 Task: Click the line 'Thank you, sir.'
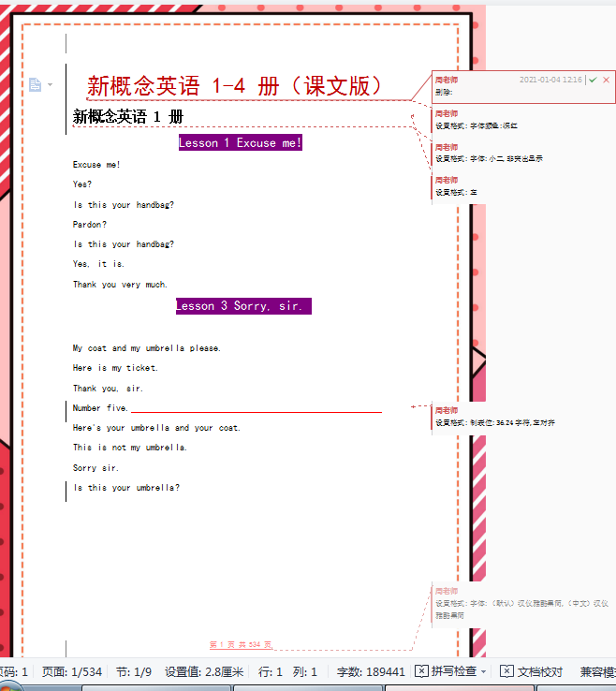(108, 389)
